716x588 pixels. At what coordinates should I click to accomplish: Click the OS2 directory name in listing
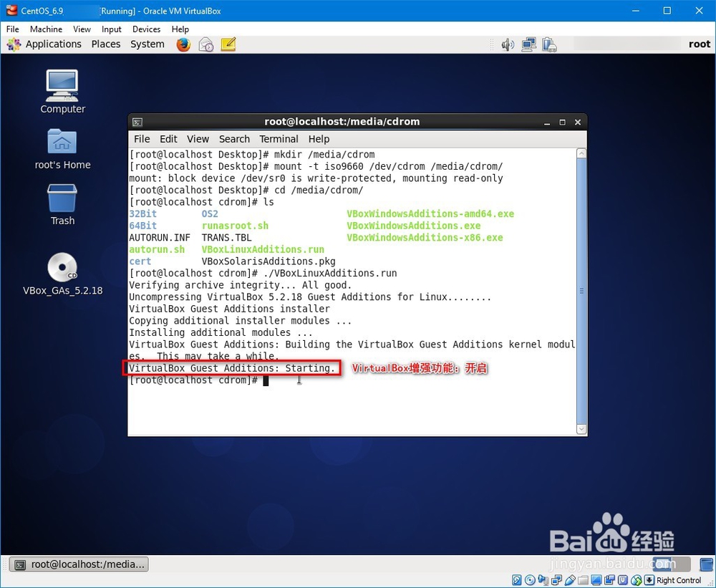210,214
